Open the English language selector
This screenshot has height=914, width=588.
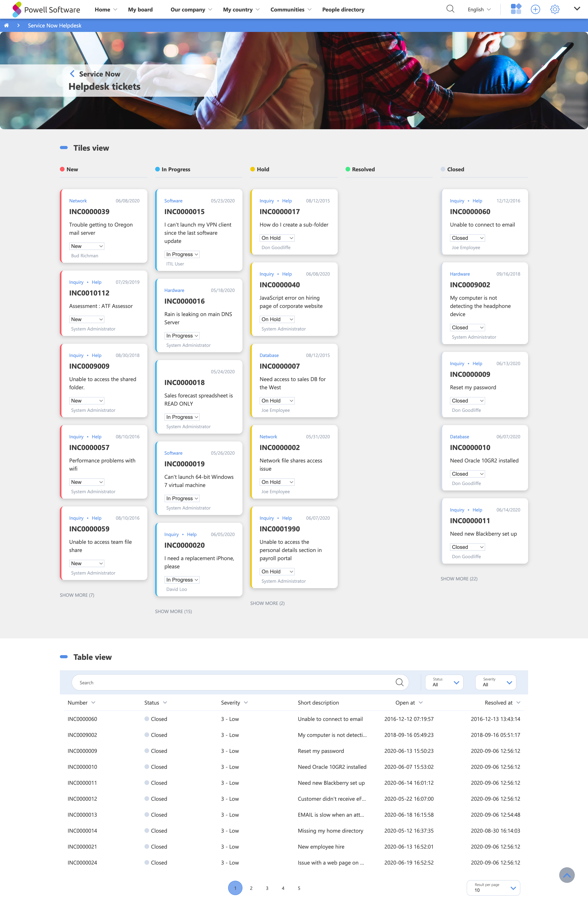point(479,10)
